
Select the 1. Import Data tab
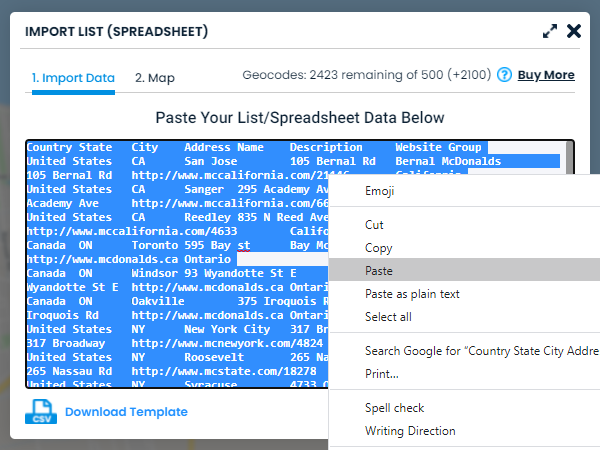tap(73, 77)
